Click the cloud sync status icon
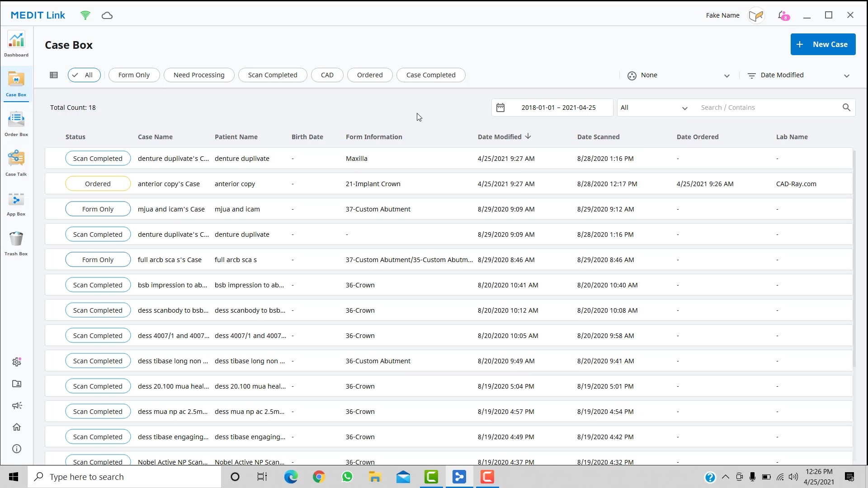This screenshot has width=868, height=488. pos(107,15)
